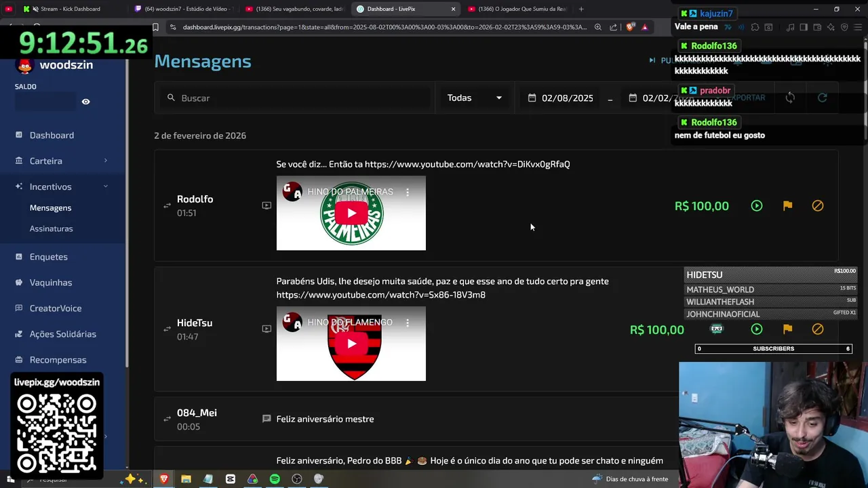Switch to the O Jogador Que Sumiu tab
The image size is (868, 488).
coord(519,9)
